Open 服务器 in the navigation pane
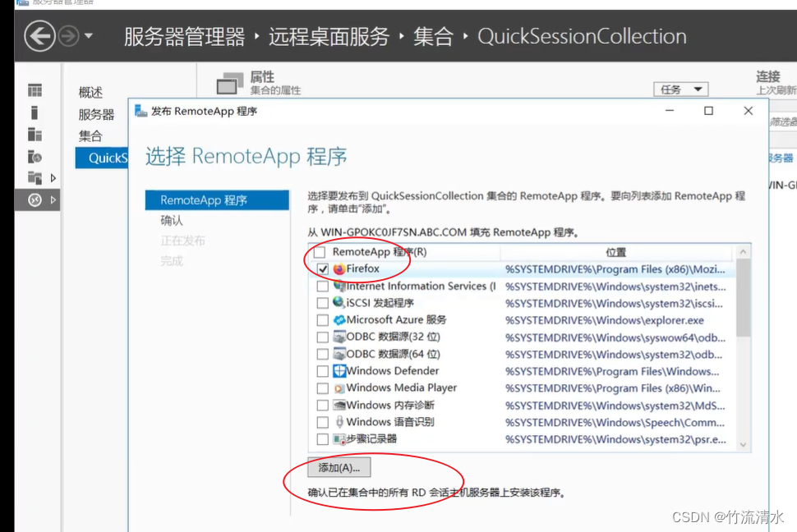The width and height of the screenshot is (797, 532). click(97, 114)
